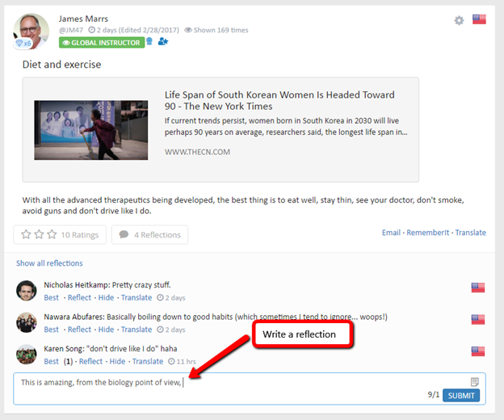Click the flag icon on Nawara Abufares's reflection

[x=478, y=319]
